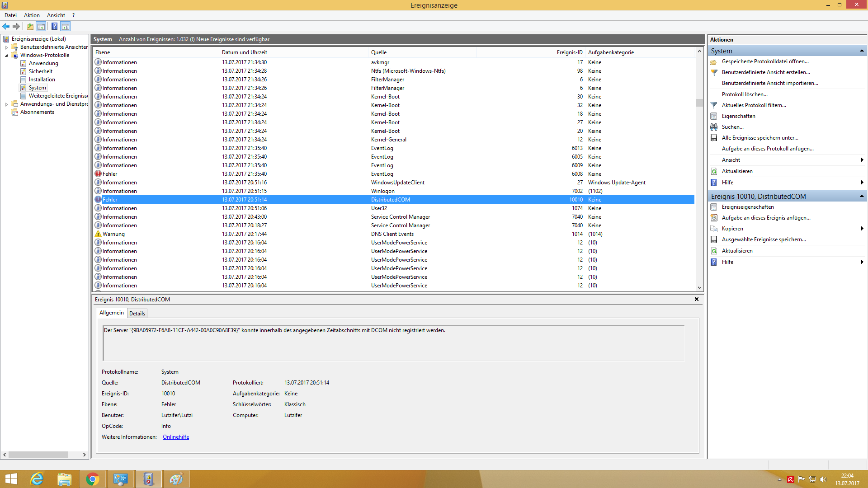
Task: Toggle the action pane toolbar button
Action: (x=66, y=26)
